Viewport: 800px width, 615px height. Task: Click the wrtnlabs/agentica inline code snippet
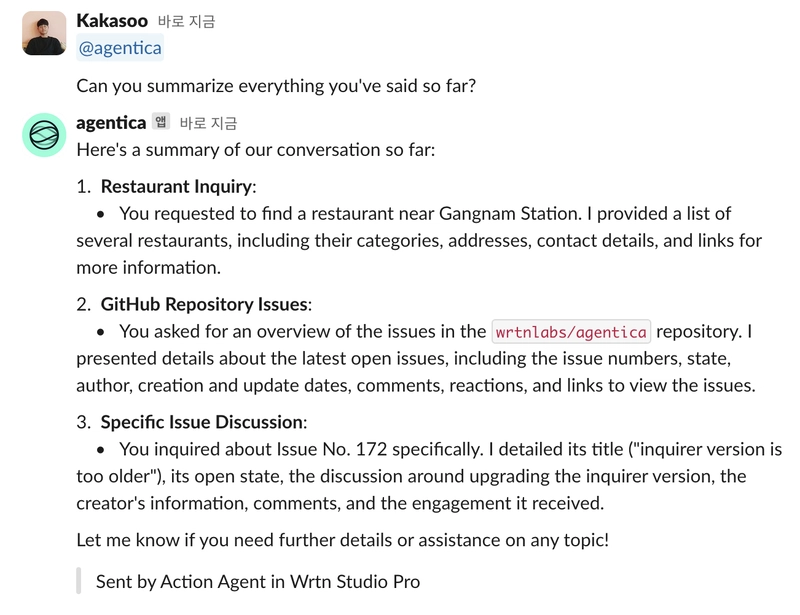pyautogui.click(x=571, y=332)
